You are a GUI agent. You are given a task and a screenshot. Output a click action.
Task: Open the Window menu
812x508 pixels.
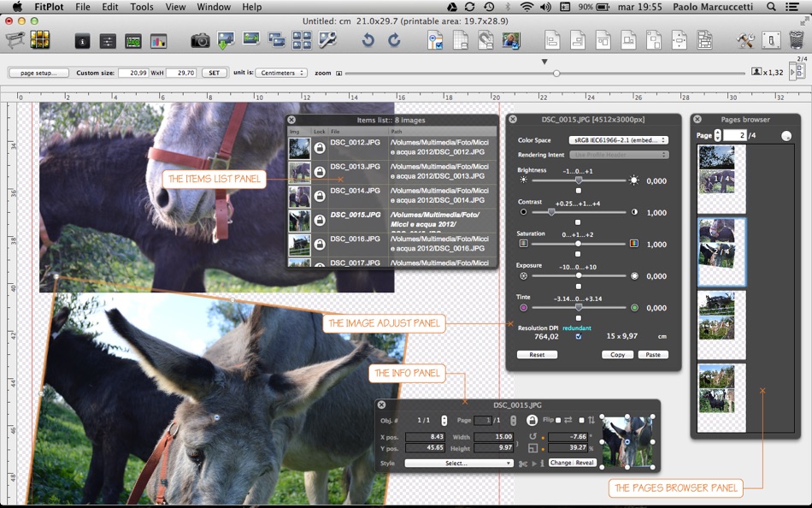click(213, 7)
